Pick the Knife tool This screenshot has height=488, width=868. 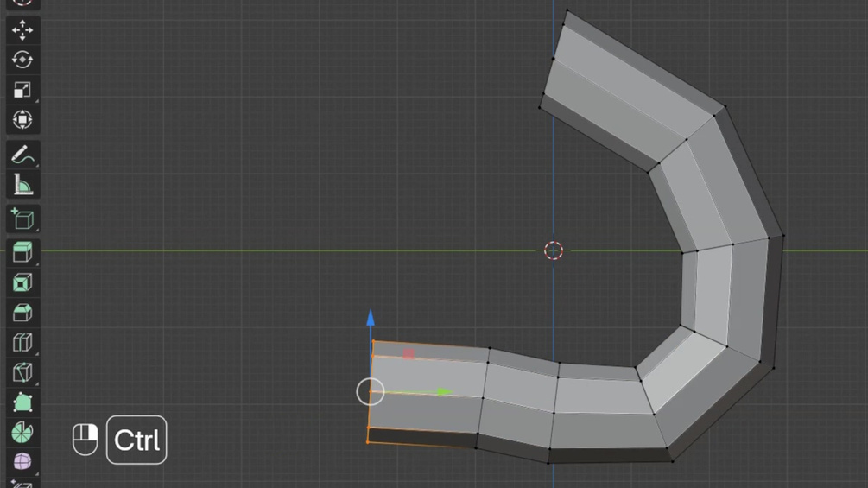pos(22,372)
